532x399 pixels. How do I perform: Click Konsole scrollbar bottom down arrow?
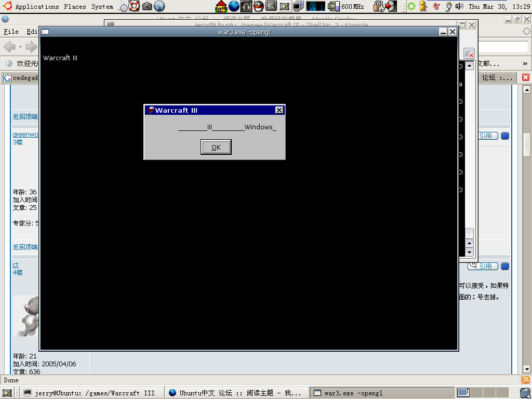(469, 252)
